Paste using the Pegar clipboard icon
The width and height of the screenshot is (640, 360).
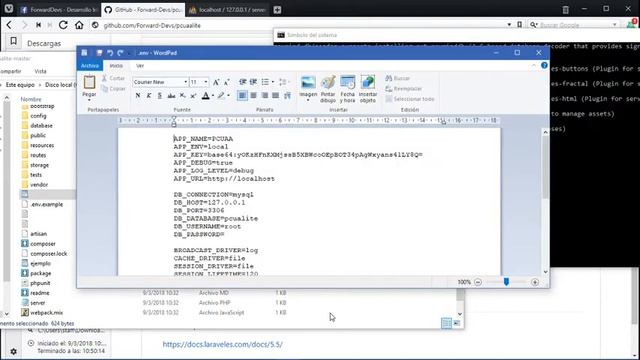89,82
